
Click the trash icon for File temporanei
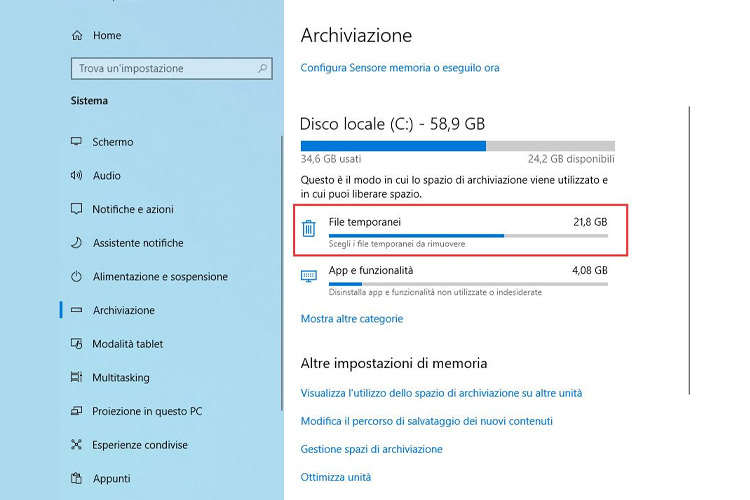tap(309, 228)
